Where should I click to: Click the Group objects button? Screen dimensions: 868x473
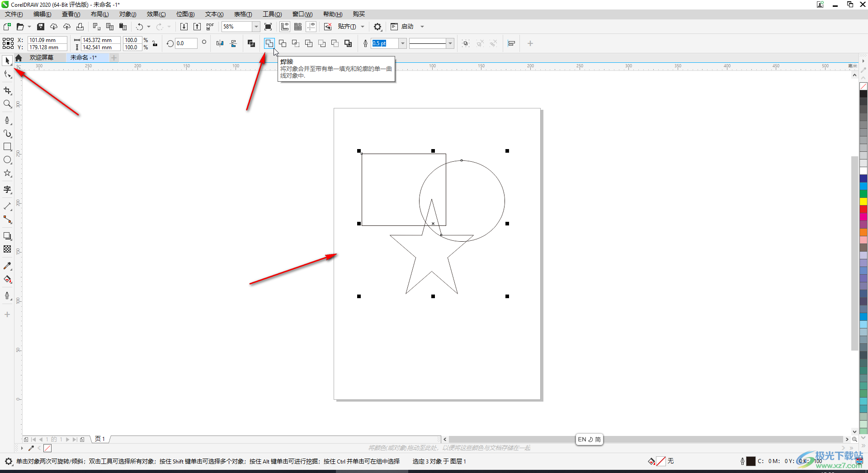tap(466, 43)
